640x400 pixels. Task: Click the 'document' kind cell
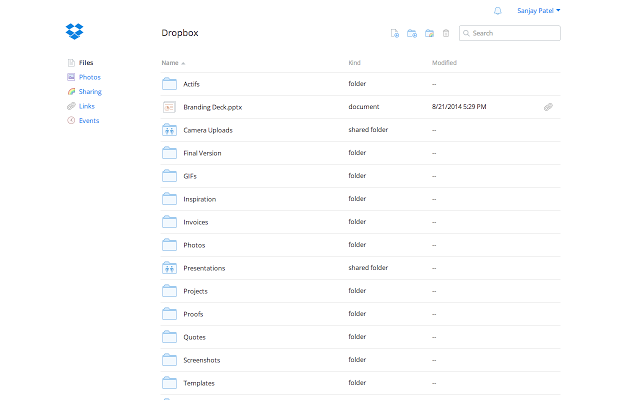[x=364, y=107]
